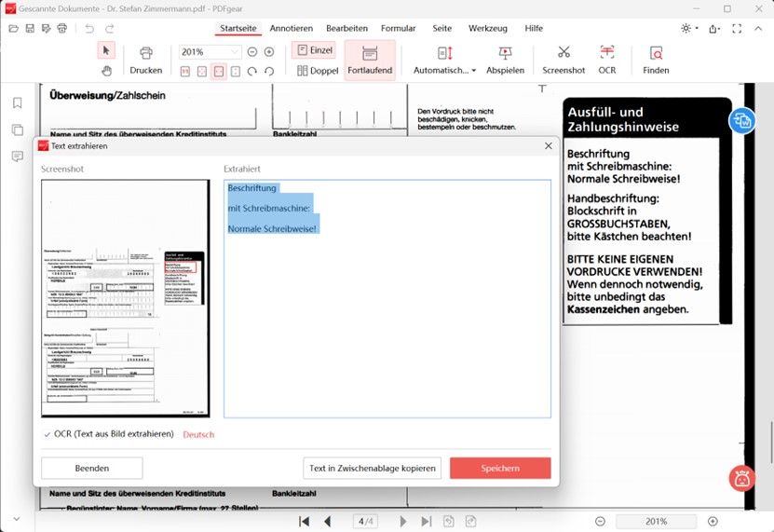774x532 pixels.
Task: Change OCR language Deutsch
Action: point(198,435)
